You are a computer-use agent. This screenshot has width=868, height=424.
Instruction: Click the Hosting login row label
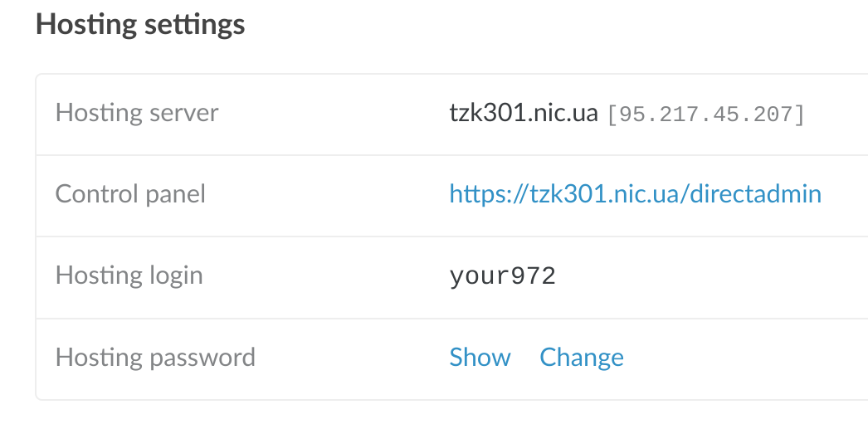[129, 275]
